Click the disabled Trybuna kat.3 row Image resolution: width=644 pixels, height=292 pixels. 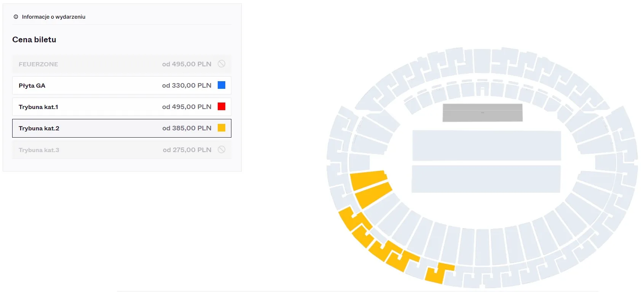tap(122, 150)
